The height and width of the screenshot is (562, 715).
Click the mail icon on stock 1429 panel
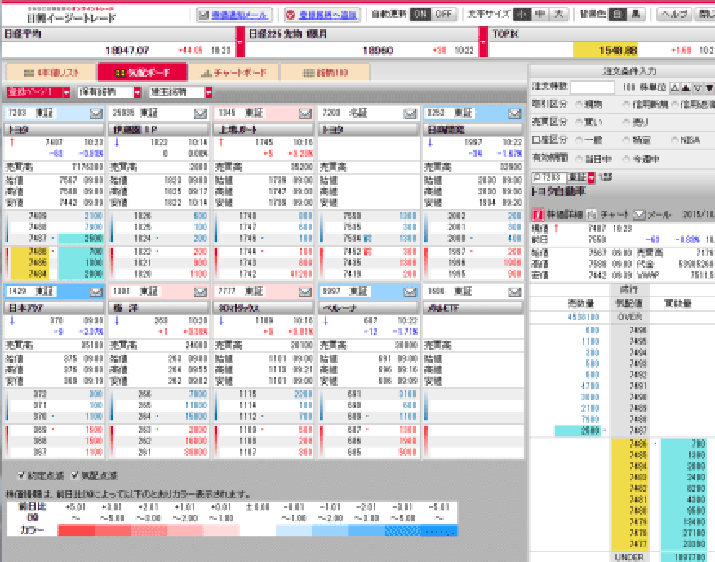pos(95,291)
